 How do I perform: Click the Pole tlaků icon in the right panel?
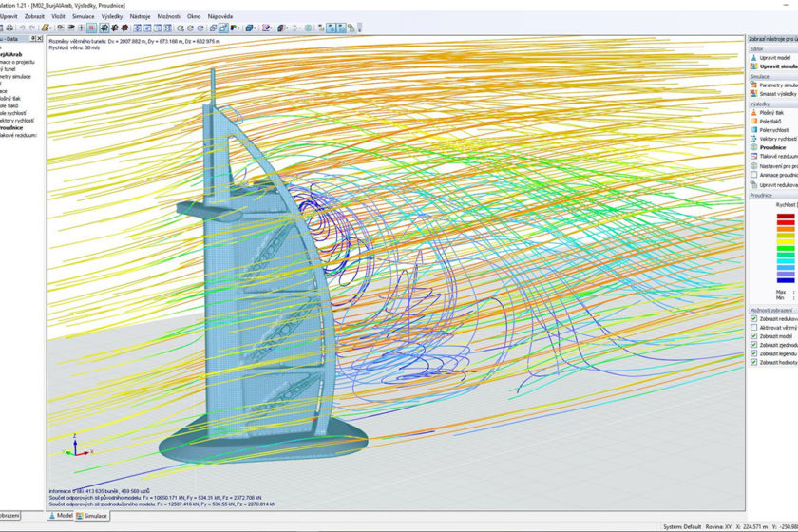(x=753, y=122)
